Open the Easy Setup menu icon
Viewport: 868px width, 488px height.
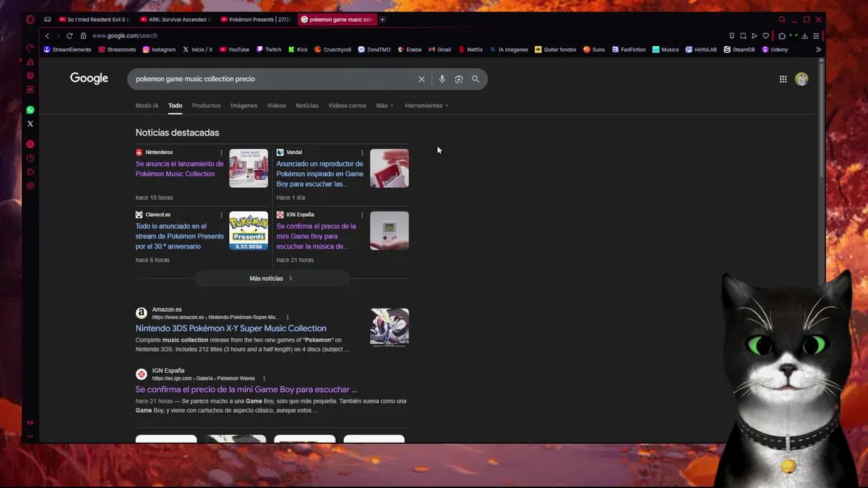816,36
